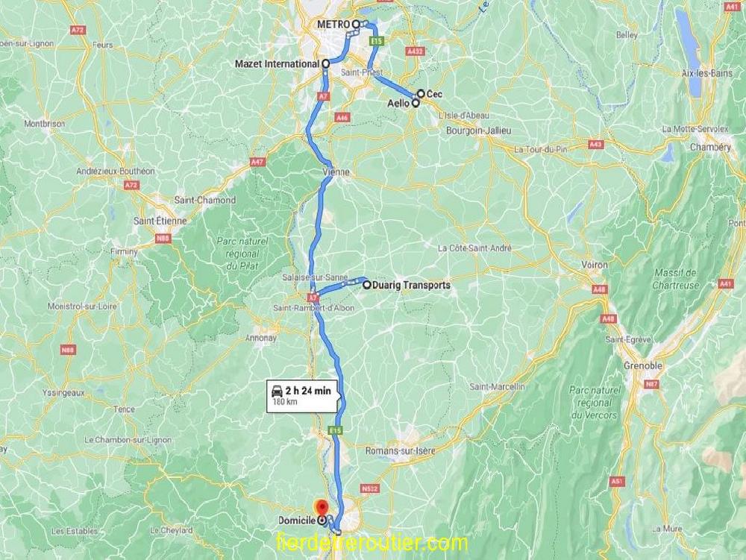Select the METRO waypoint marker
Screen dimensions: 746x560
coord(356,24)
